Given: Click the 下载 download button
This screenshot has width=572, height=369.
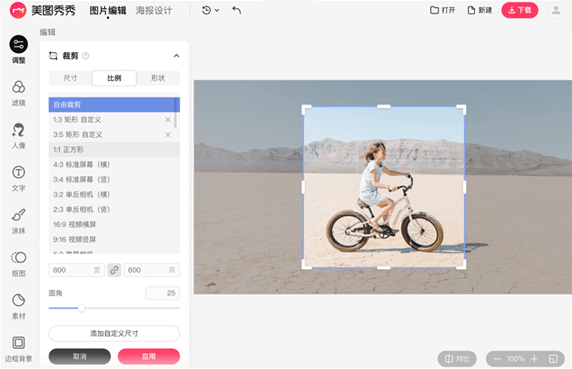Looking at the screenshot, I should 519,10.
